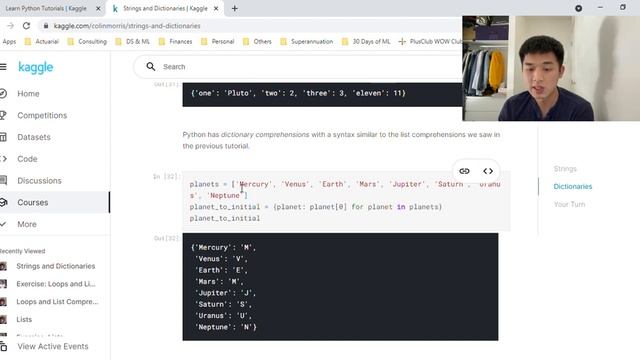This screenshot has height=360, width=640.
Task: Open the Actuarial bookmarks folder
Action: pyautogui.click(x=42, y=42)
